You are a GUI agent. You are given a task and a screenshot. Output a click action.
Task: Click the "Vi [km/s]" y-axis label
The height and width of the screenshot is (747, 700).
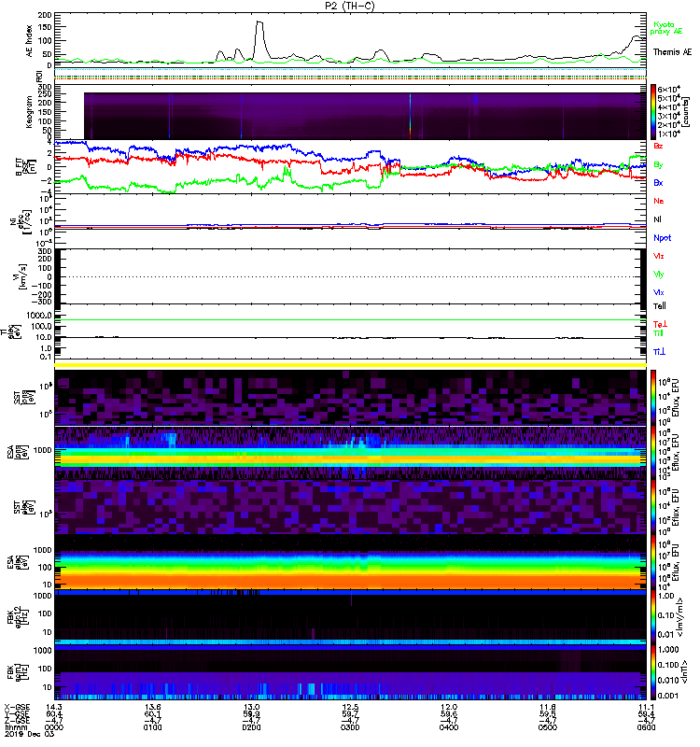[x=21, y=276]
